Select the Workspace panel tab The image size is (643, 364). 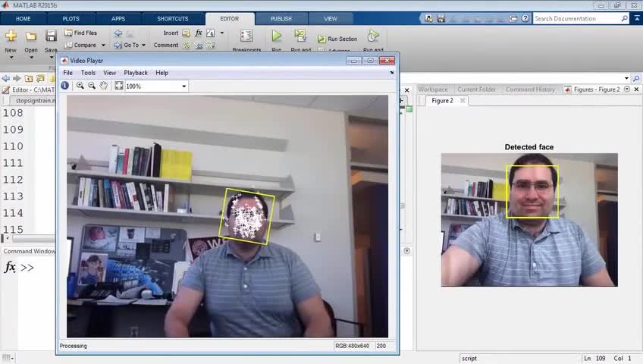coord(433,89)
